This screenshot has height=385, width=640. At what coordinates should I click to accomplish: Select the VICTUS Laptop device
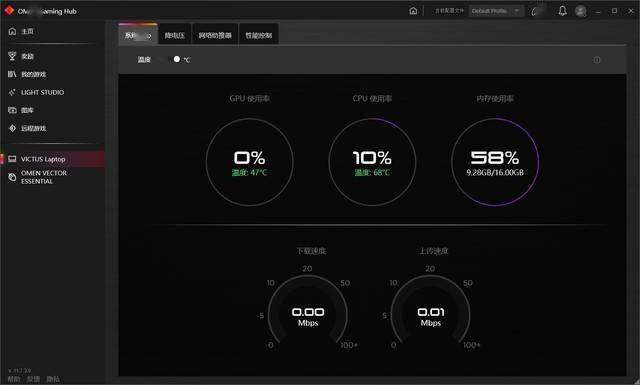pos(52,159)
